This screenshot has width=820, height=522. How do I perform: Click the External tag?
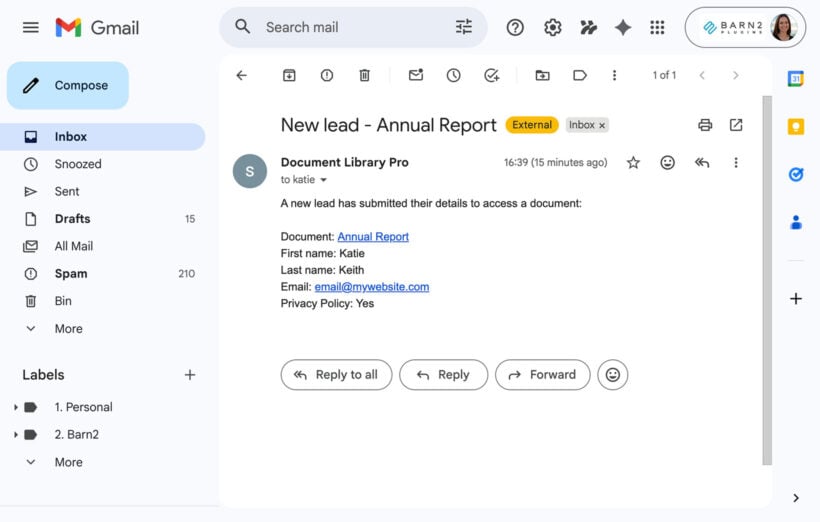point(532,125)
